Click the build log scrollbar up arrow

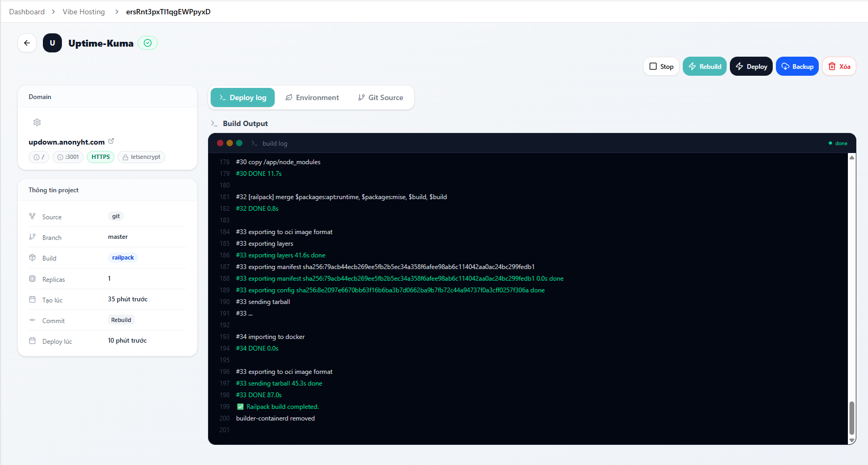pyautogui.click(x=852, y=157)
